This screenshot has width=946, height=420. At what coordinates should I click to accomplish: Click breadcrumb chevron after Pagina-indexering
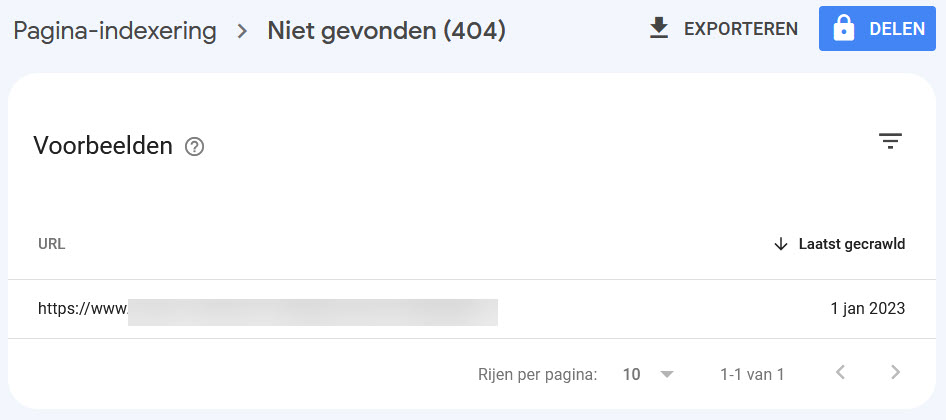pos(243,31)
